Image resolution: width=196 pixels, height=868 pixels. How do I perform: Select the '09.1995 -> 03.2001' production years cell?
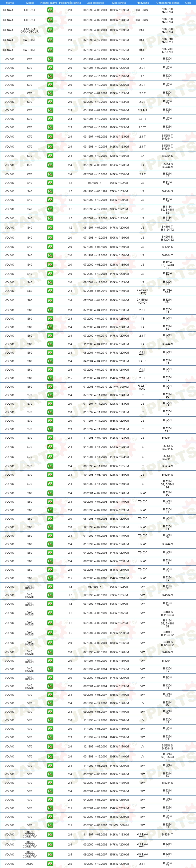[x=95, y=30]
